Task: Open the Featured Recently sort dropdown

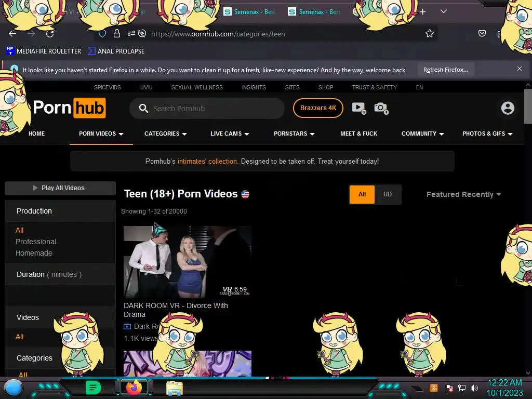Action: pos(463,194)
